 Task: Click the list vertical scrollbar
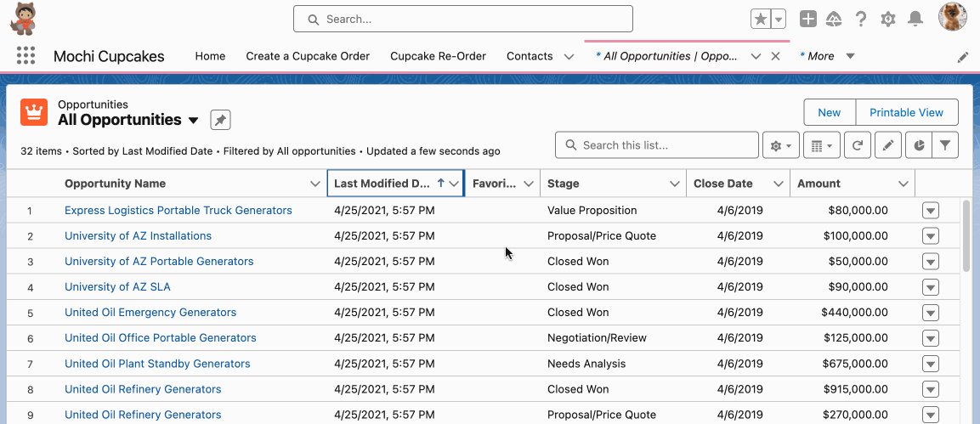[x=967, y=236]
